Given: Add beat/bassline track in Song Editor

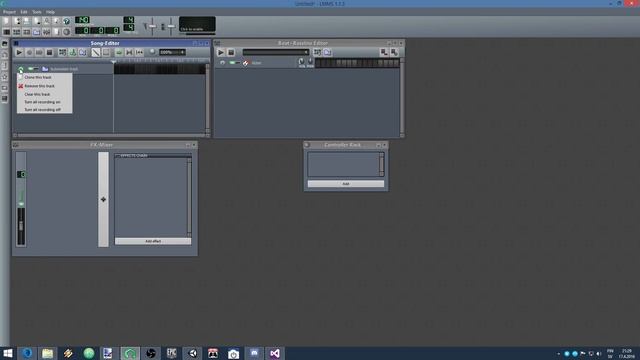Looking at the screenshot, I should pyautogui.click(x=62, y=52).
